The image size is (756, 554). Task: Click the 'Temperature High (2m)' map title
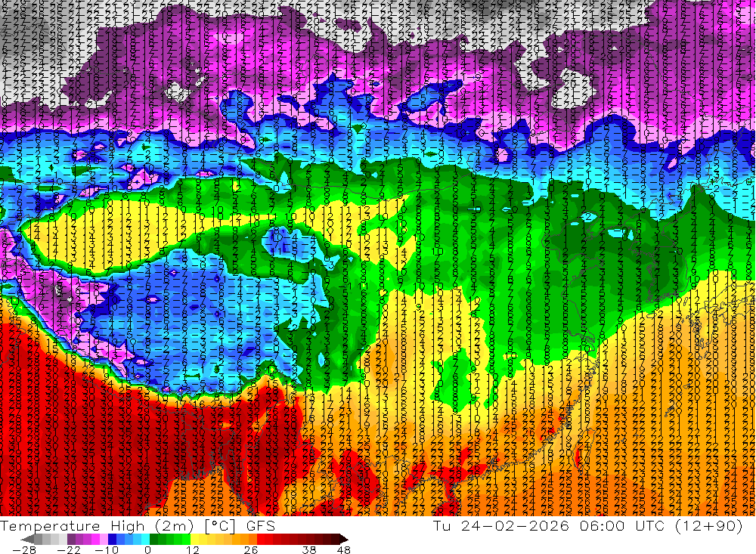(x=97, y=526)
